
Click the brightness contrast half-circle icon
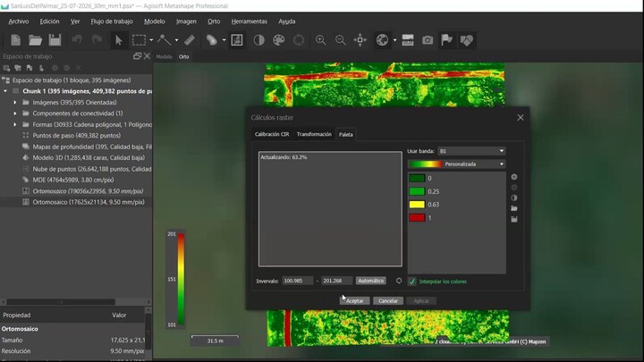tap(258, 40)
